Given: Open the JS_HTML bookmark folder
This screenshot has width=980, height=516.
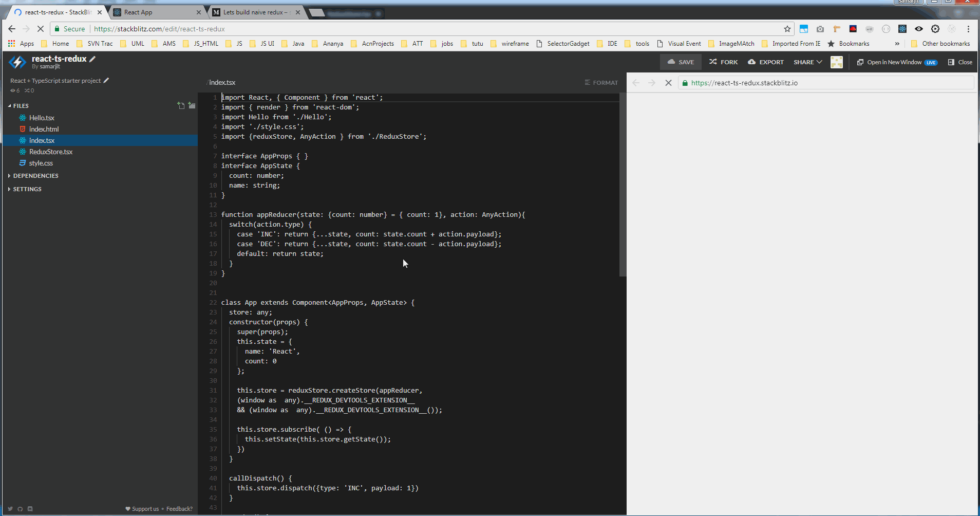Looking at the screenshot, I should (200, 44).
